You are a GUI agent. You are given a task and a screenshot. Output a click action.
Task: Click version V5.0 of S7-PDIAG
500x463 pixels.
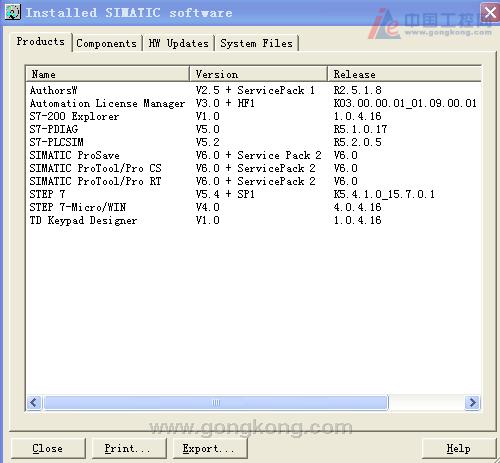click(208, 129)
